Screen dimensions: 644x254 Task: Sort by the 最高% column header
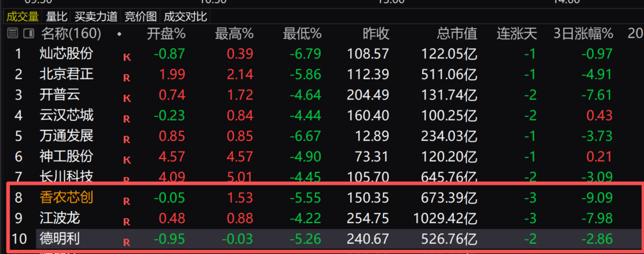coord(234,34)
